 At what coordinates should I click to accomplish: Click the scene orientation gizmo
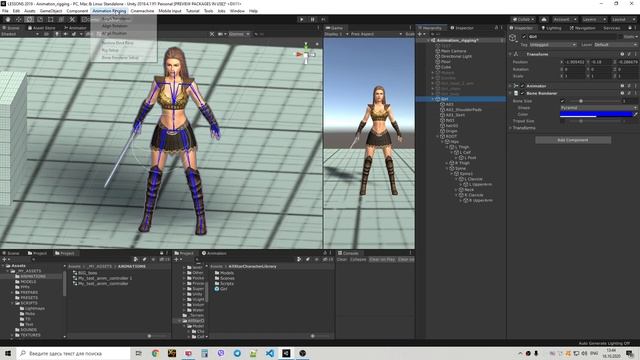point(306,54)
